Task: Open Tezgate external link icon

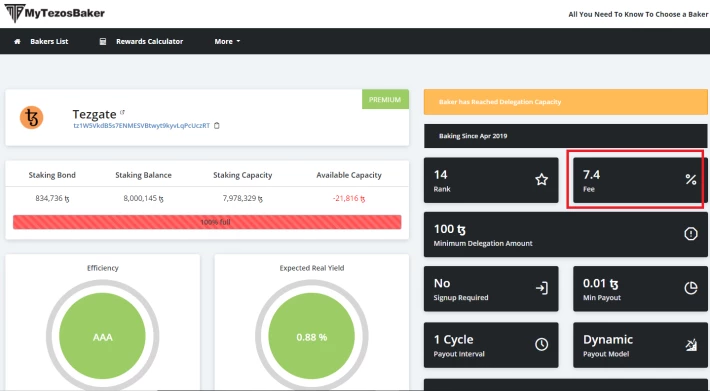Action: [122, 112]
